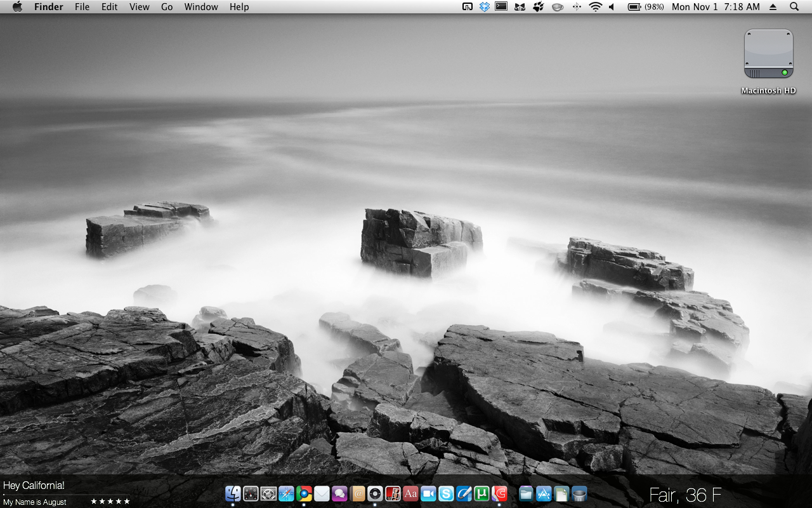Open Google Chrome from the dock
Screen dimensions: 812x508
(x=304, y=493)
